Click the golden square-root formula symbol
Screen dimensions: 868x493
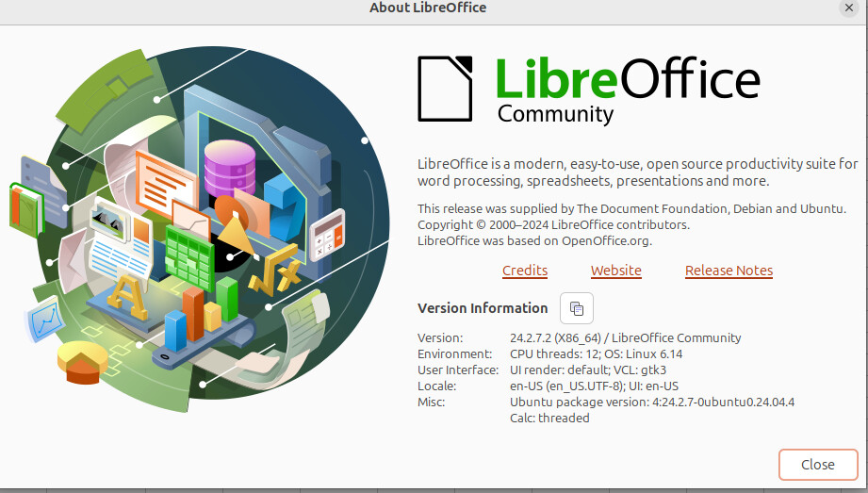[274, 270]
